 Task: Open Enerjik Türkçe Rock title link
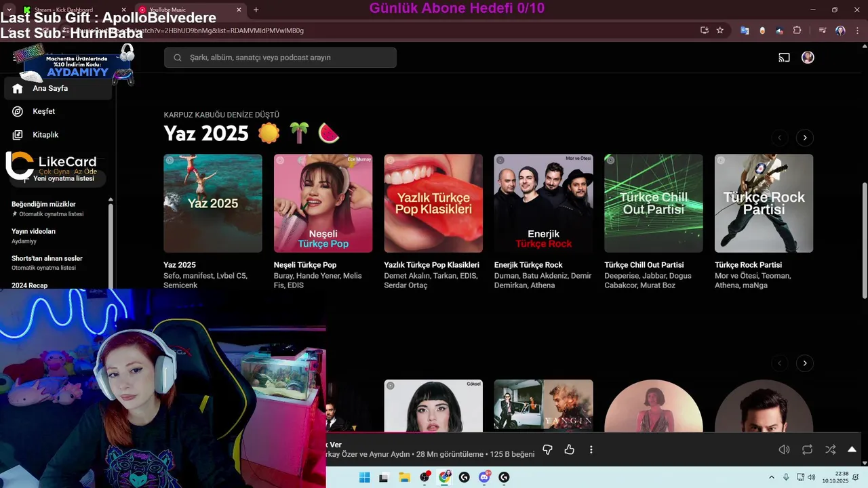(528, 265)
